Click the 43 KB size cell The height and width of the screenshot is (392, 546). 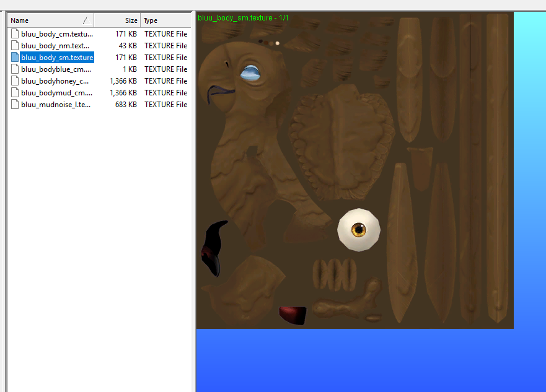click(128, 46)
